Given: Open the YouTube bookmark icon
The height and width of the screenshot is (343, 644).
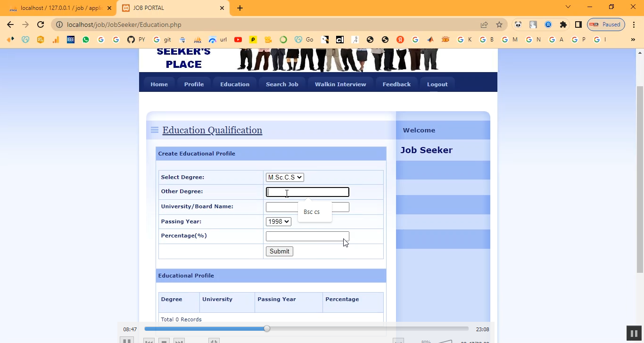Looking at the screenshot, I should 238,40.
